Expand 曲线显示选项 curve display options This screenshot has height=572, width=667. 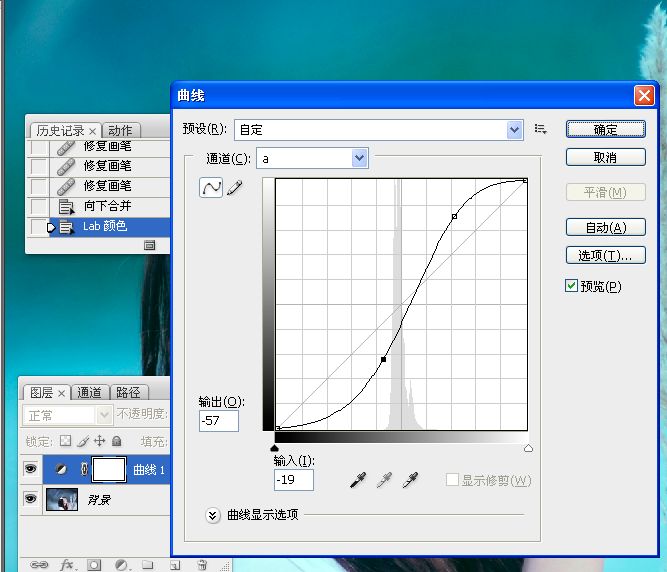pyautogui.click(x=212, y=515)
